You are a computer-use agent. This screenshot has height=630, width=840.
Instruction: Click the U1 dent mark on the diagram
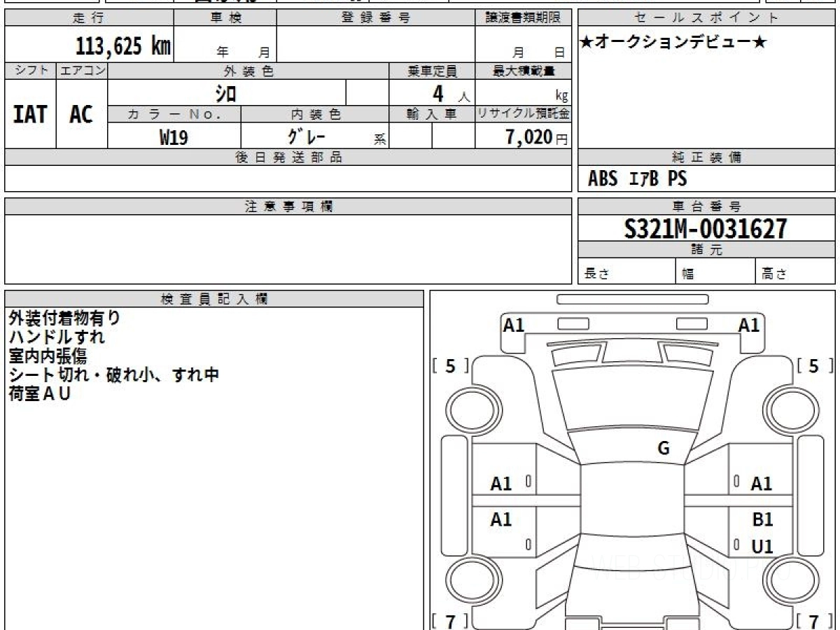tap(762, 547)
